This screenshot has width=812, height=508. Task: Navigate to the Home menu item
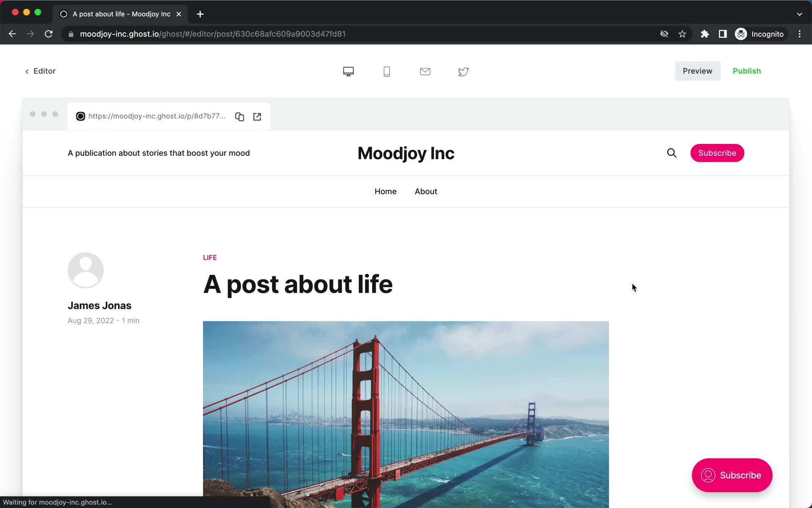[x=385, y=191]
